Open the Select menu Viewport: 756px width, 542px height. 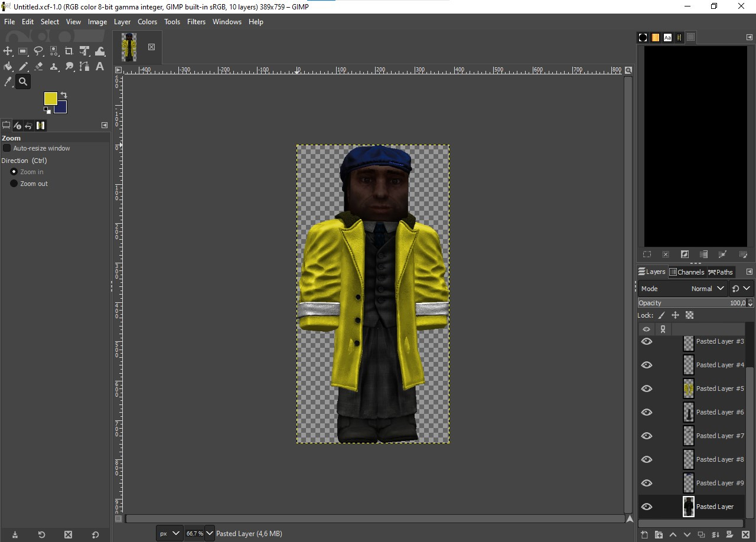click(x=50, y=22)
